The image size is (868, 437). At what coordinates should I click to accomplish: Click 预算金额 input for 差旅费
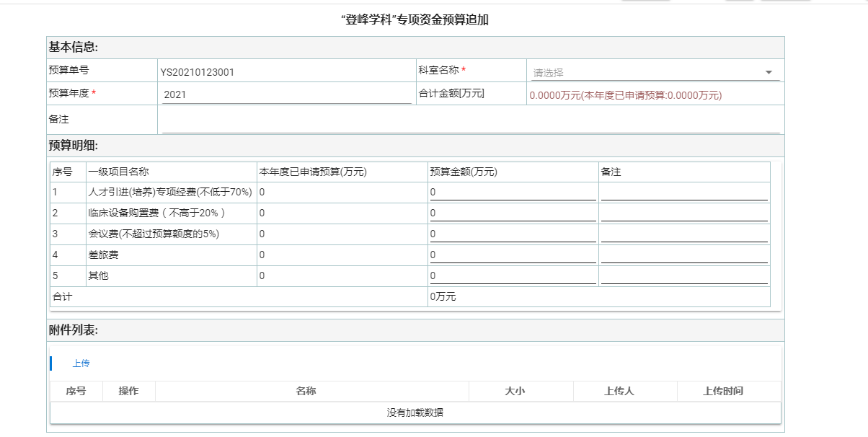coord(513,255)
